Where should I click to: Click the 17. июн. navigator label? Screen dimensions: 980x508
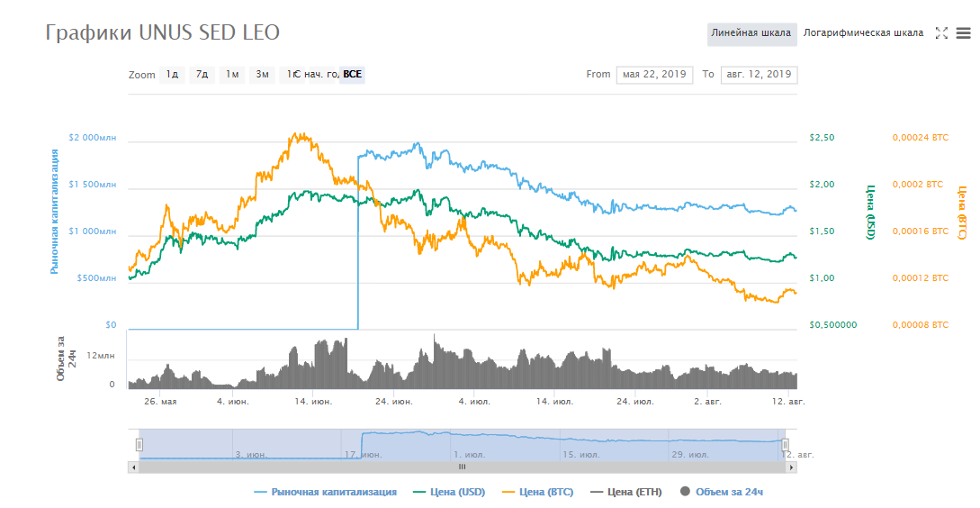point(364,455)
